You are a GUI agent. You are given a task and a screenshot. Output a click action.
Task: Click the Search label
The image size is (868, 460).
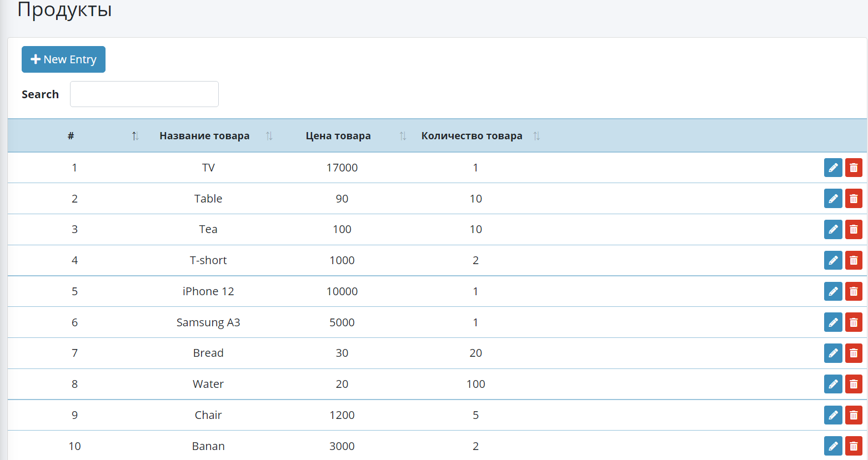40,94
